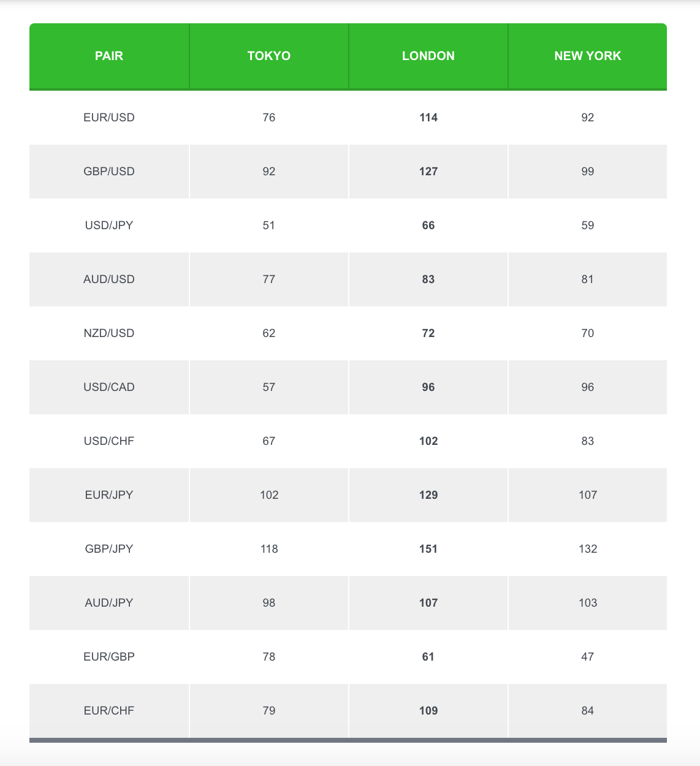This screenshot has width=700, height=766.
Task: Select the USD/CHF pair cell
Action: [x=109, y=441]
